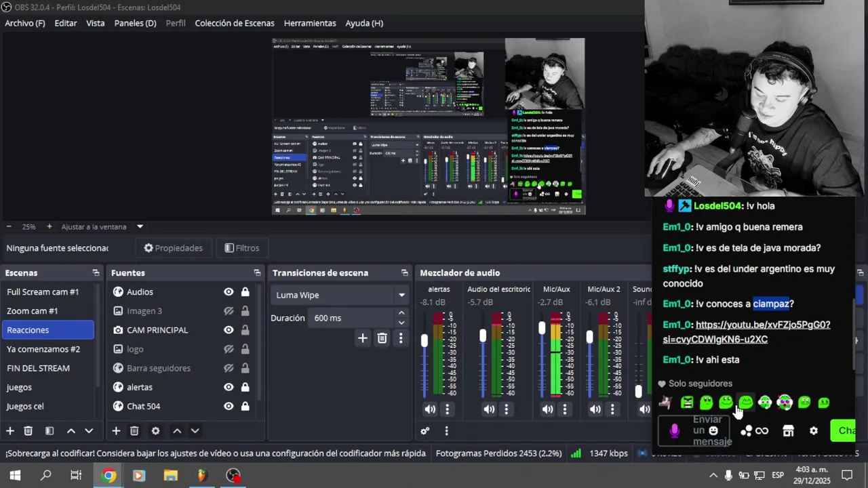Open Colección de Escenas menu
Image resolution: width=868 pixels, height=488 pixels.
tap(235, 23)
